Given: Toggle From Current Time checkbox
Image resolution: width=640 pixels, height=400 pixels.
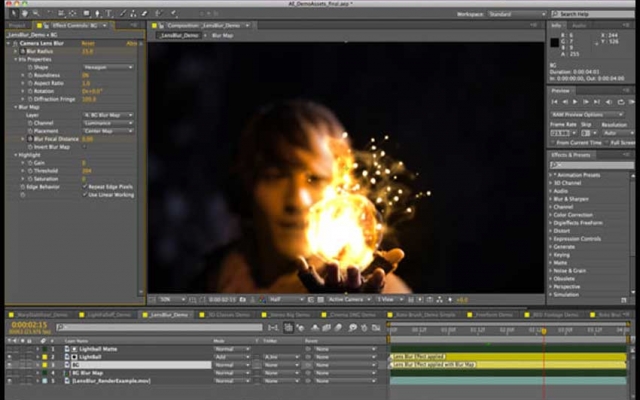Looking at the screenshot, I should coord(553,142).
